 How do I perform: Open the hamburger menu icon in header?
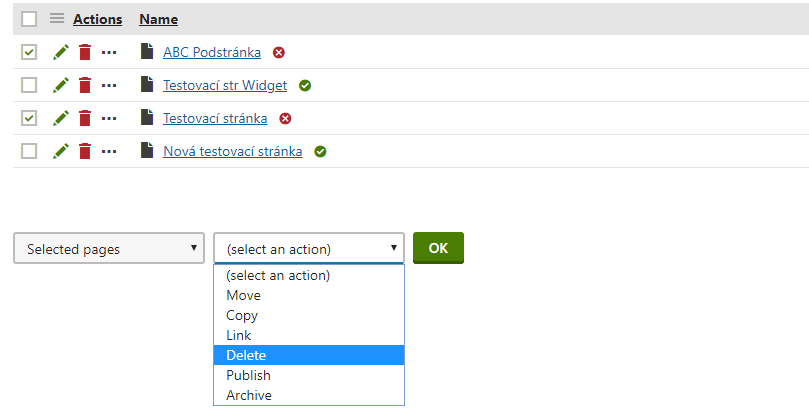pos(57,19)
